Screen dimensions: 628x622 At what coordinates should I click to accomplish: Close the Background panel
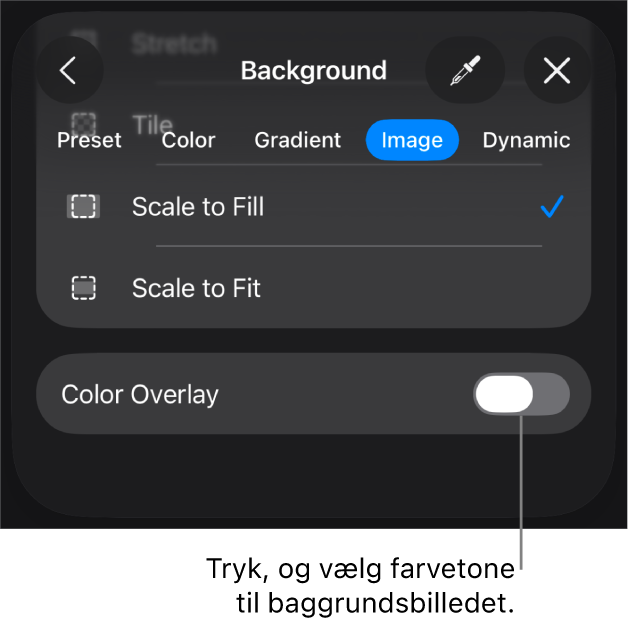coord(556,71)
